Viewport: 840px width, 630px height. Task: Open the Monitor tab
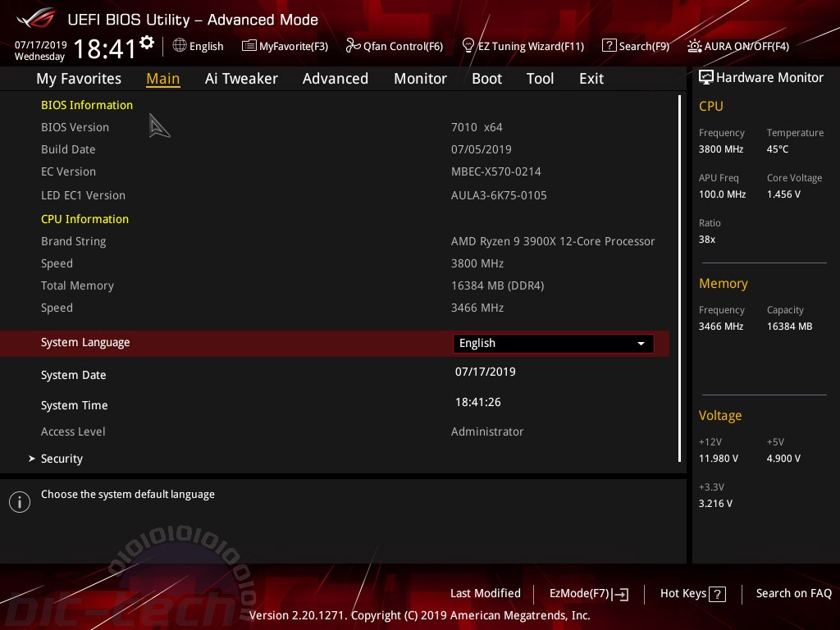pyautogui.click(x=420, y=79)
